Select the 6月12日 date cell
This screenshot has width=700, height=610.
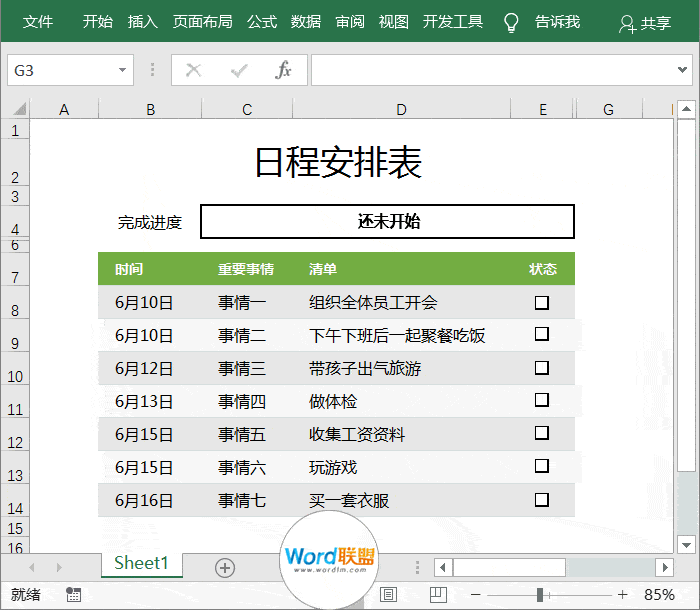pyautogui.click(x=150, y=368)
